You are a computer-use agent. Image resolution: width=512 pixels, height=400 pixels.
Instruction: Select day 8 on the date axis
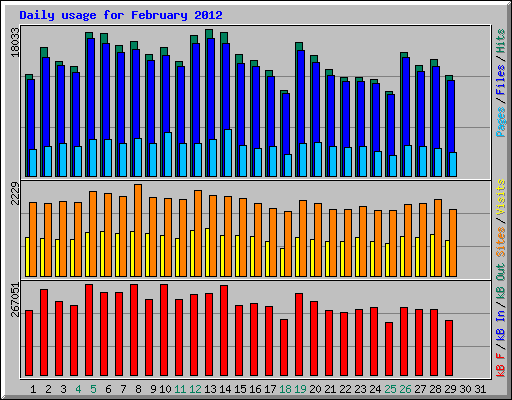click(x=138, y=389)
